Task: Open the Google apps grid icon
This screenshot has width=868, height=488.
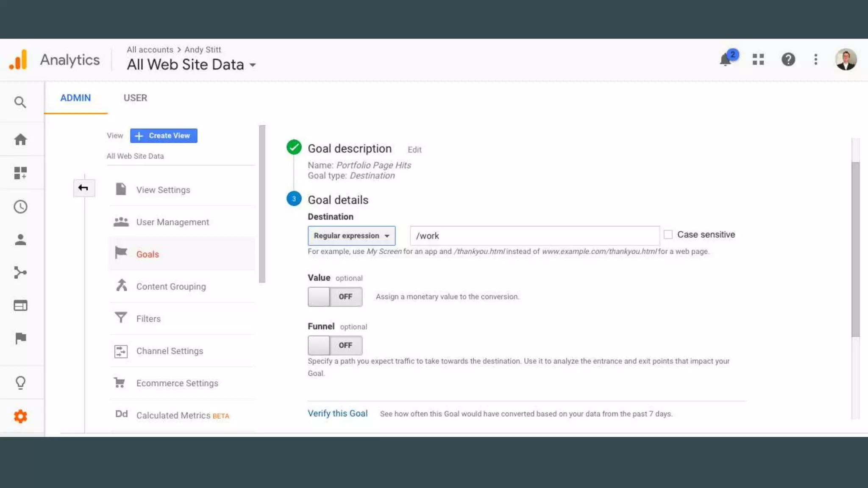Action: [x=758, y=60]
